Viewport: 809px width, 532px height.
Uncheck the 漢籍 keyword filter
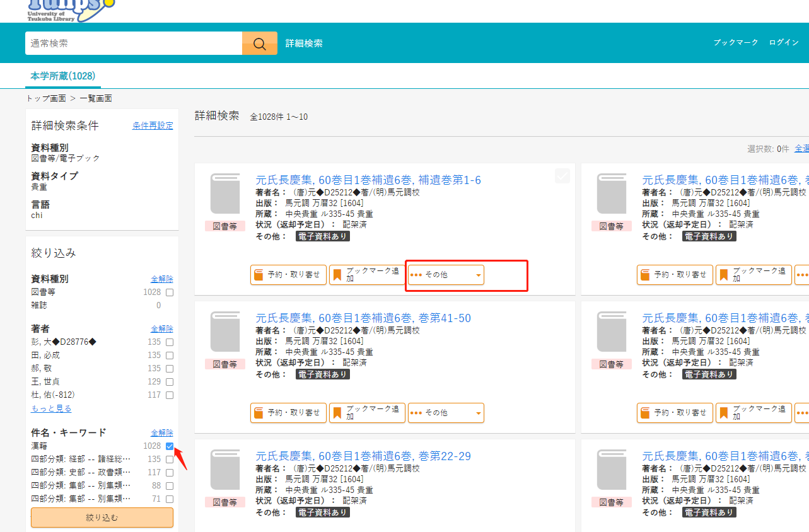pos(170,446)
